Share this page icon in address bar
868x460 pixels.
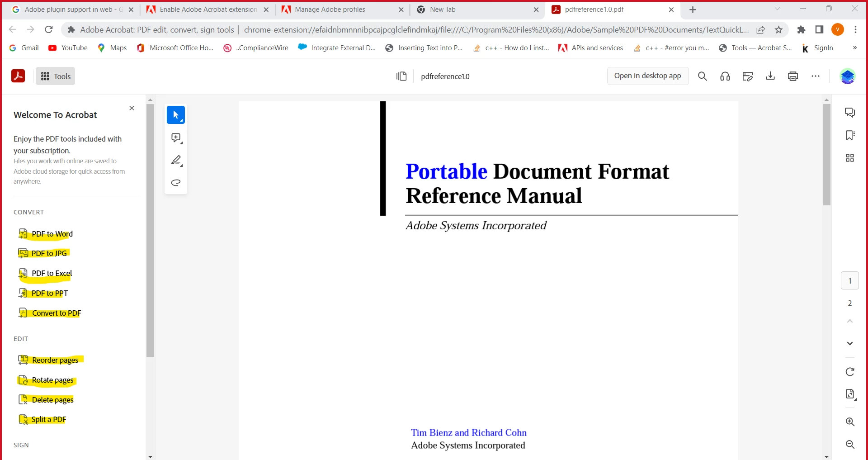coord(761,30)
